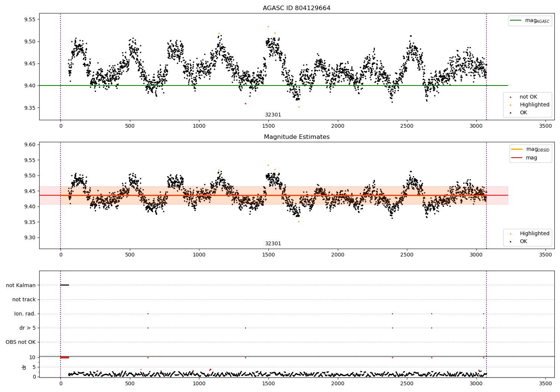
Task: Click the 'Ion. rad.' axis label
Action: pyautogui.click(x=25, y=314)
